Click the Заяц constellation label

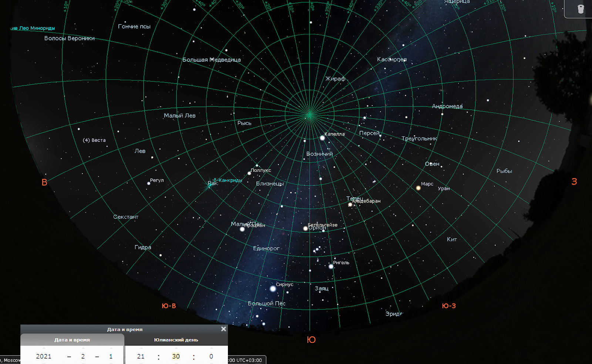coord(322,289)
